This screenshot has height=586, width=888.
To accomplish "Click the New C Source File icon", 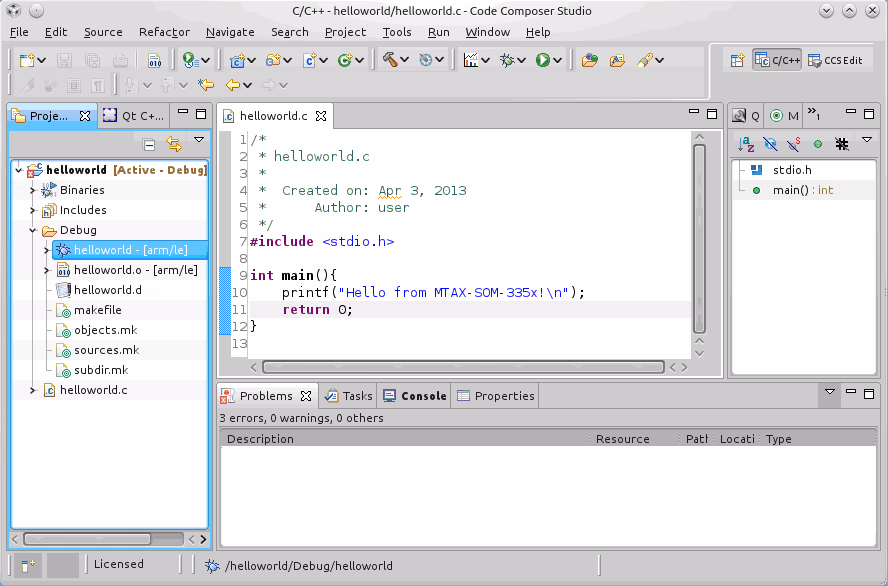I will pyautogui.click(x=310, y=59).
